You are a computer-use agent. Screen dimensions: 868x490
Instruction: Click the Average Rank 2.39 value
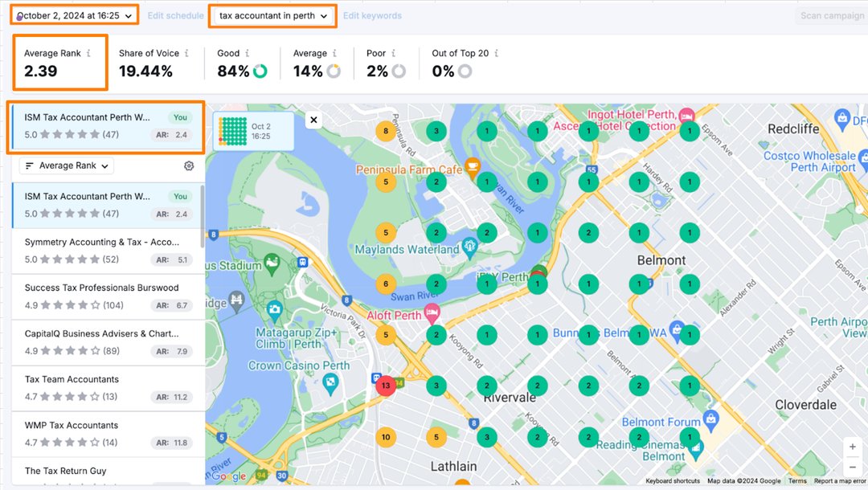point(40,71)
